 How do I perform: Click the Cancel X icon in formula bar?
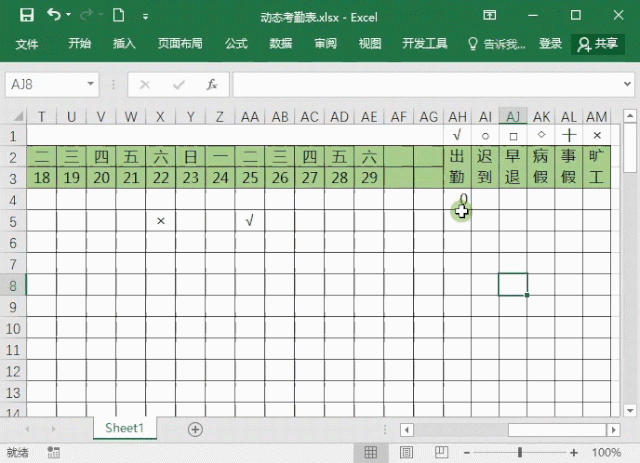[x=145, y=85]
